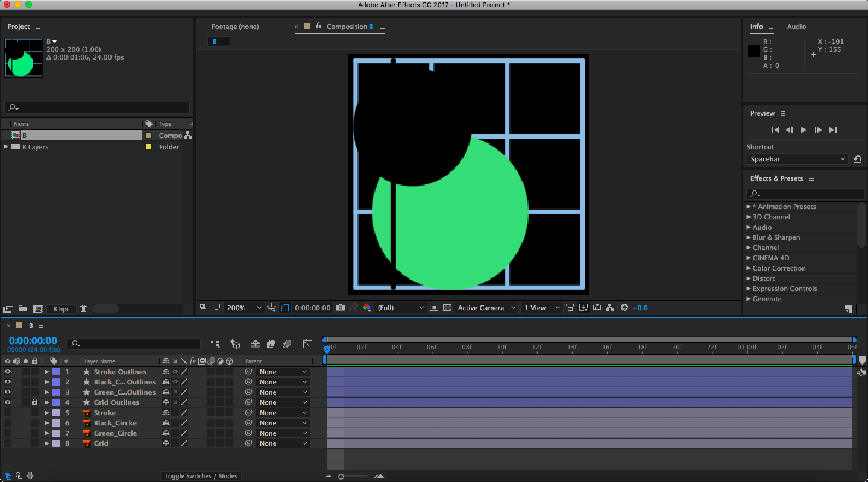Expand the Stroke Outlines layer properties

click(46, 372)
